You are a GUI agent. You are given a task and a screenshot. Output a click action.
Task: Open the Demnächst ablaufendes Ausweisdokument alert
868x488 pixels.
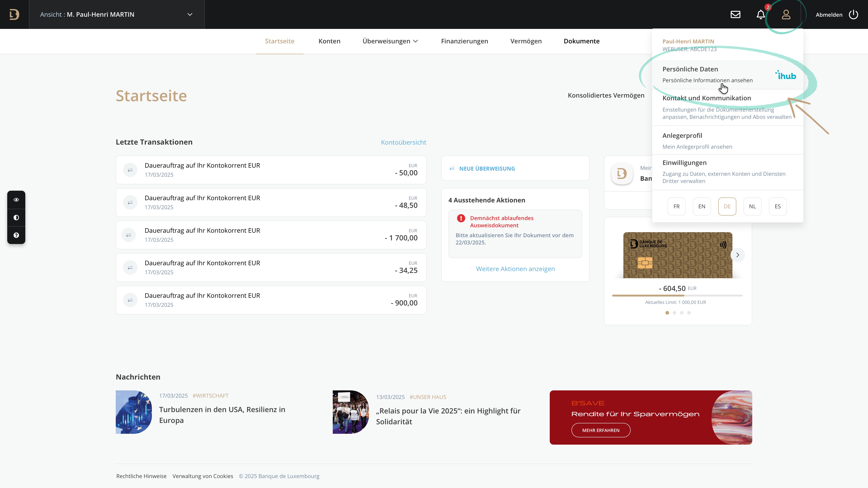click(x=515, y=234)
